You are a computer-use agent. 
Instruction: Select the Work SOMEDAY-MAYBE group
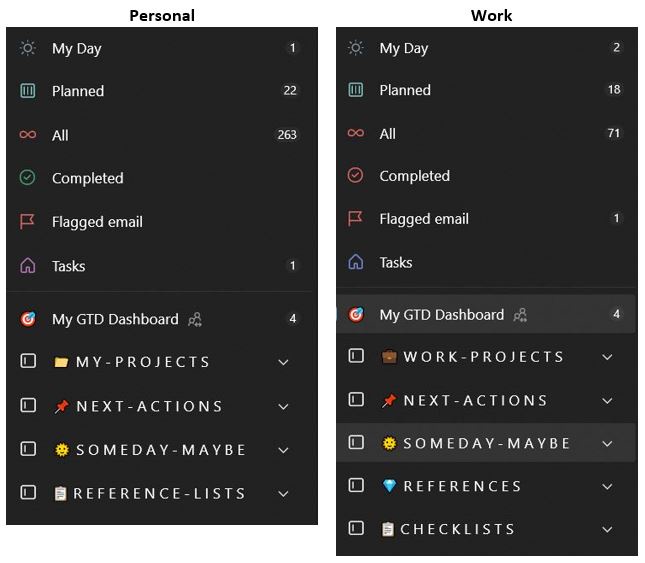click(486, 443)
